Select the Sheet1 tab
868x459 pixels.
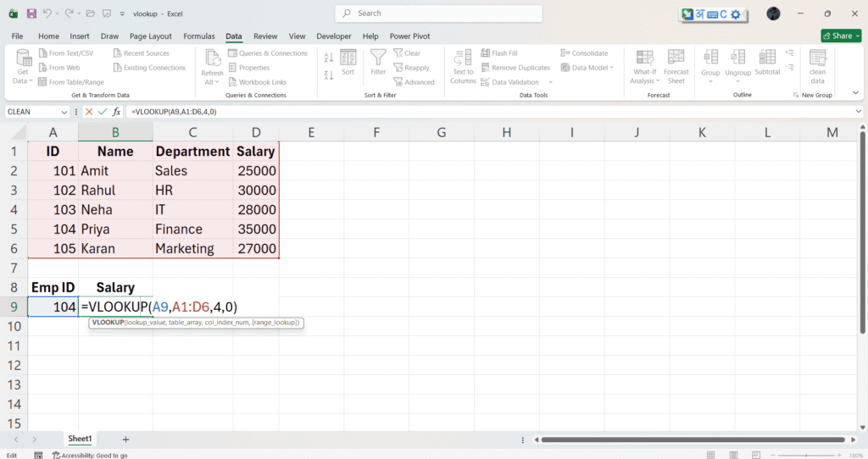(x=80, y=439)
